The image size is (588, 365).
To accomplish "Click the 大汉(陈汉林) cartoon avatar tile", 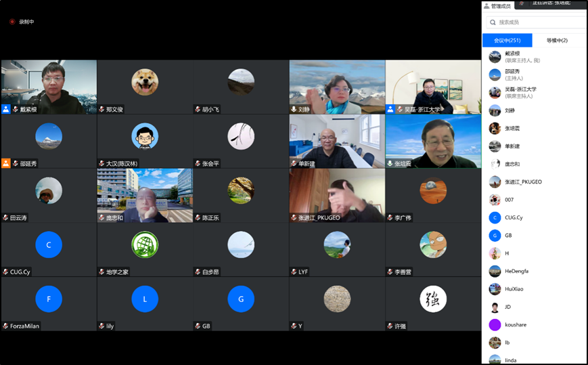I will pyautogui.click(x=145, y=141).
